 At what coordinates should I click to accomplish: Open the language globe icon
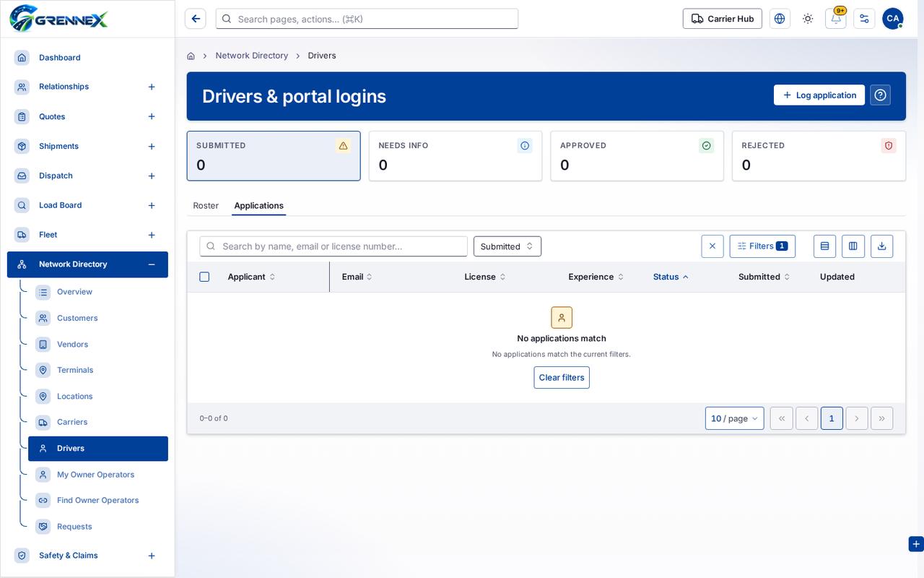[x=780, y=19]
